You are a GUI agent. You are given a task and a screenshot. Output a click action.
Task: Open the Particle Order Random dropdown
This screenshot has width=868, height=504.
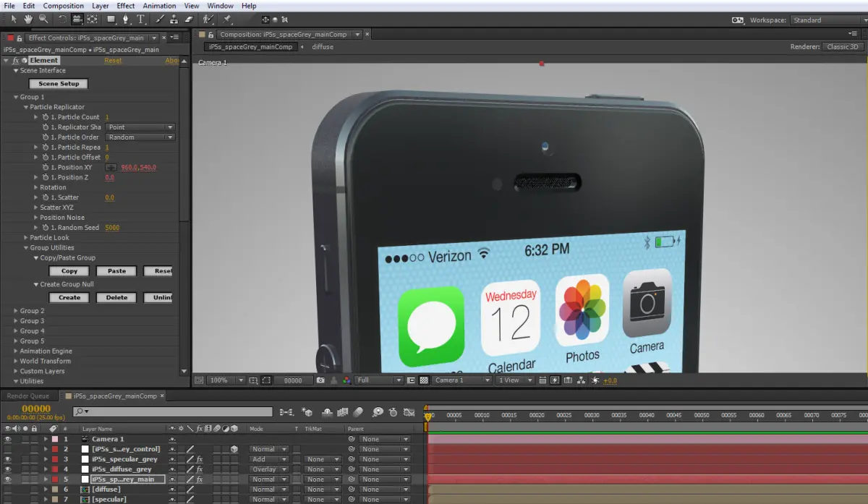[x=140, y=137]
